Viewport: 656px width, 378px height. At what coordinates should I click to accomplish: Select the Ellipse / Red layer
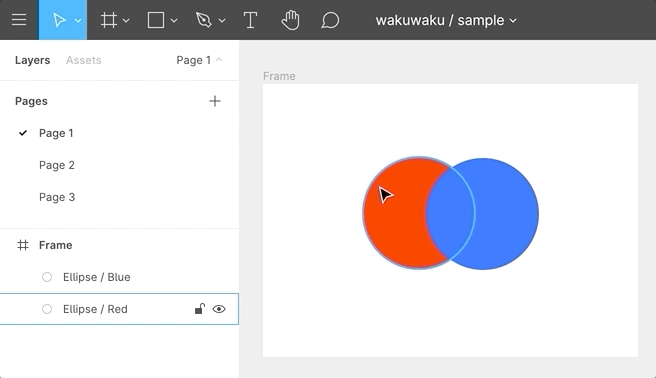point(119,309)
